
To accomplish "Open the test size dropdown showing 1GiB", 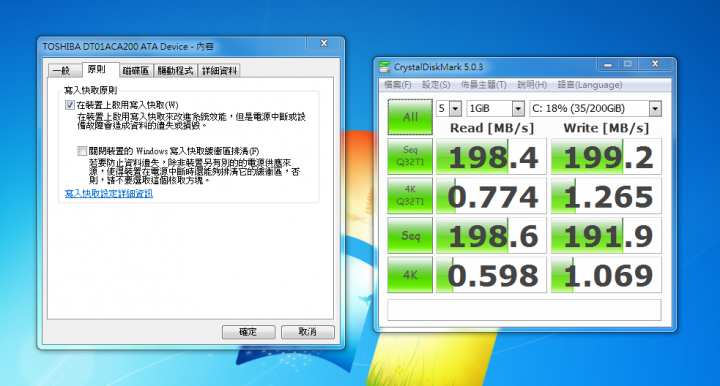I will click(495, 108).
